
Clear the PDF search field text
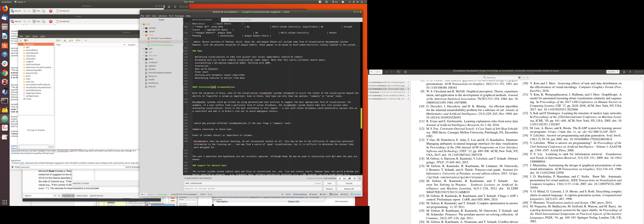519,78
